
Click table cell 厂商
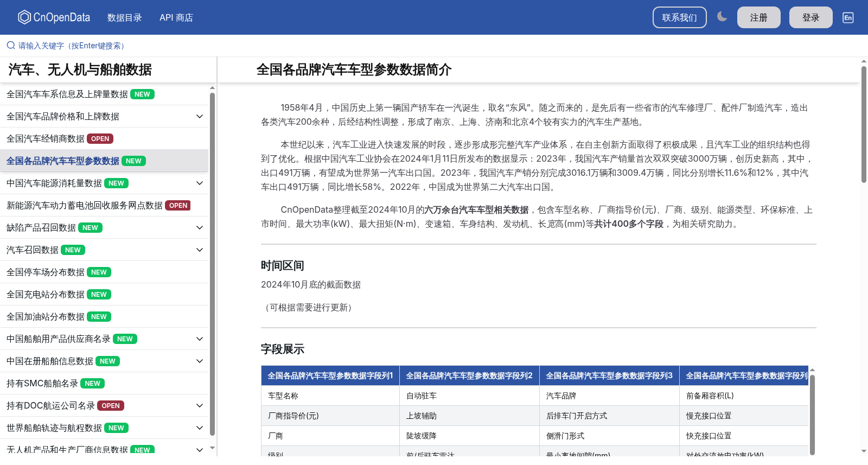(330, 436)
